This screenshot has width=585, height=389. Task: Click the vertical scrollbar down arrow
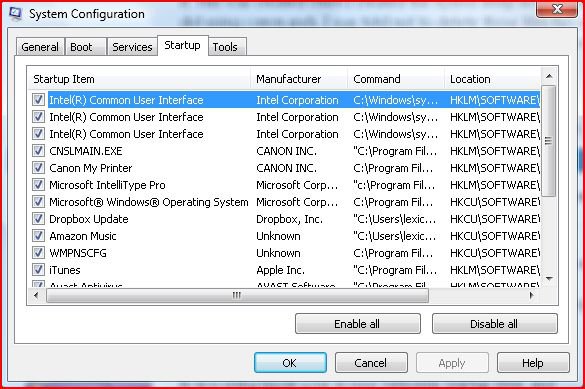(549, 278)
